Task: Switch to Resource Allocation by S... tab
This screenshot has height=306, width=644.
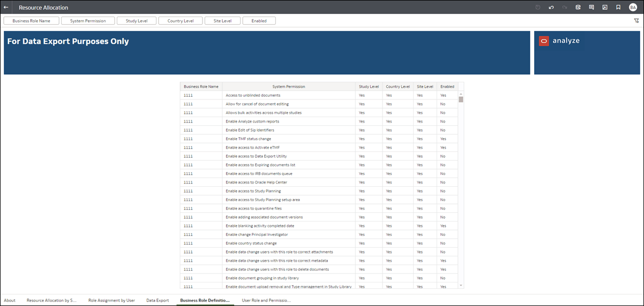Action: (52, 301)
